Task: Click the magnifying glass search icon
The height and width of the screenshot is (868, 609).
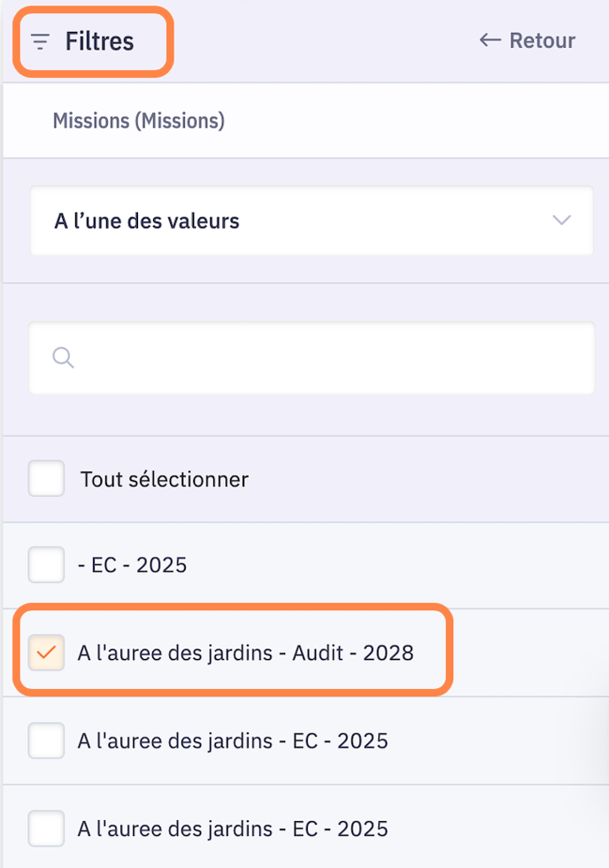Action: coord(63,357)
